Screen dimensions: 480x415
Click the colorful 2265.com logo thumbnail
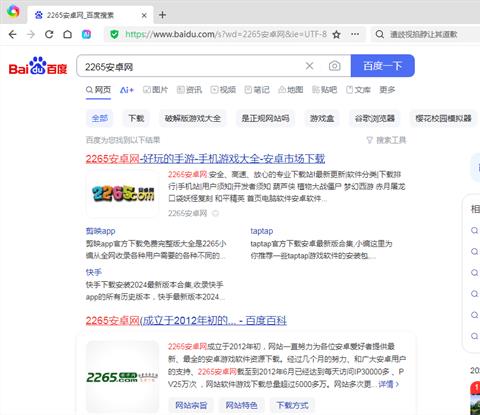tap(123, 193)
